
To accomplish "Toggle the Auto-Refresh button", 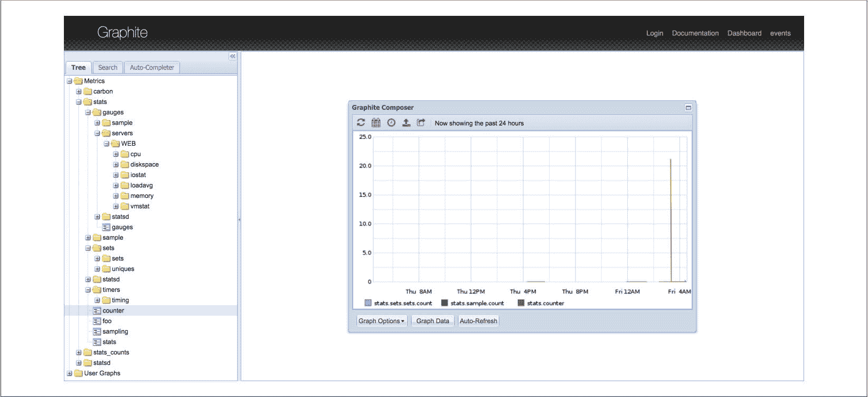I will coord(478,321).
